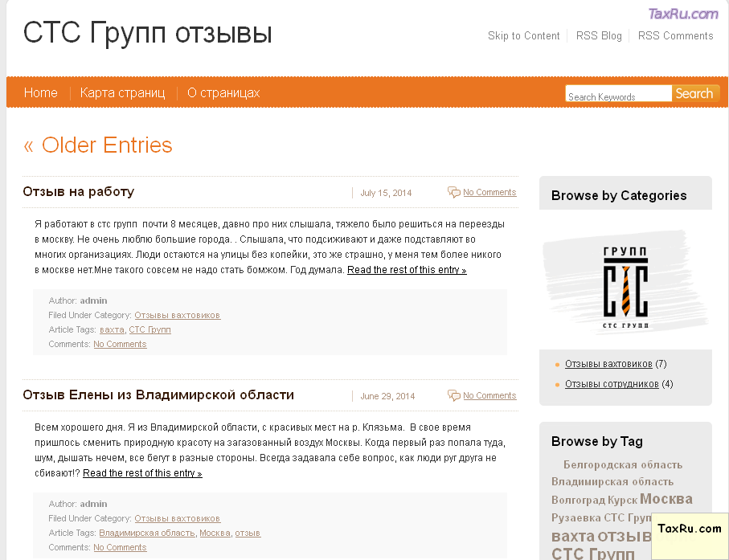The height and width of the screenshot is (560, 729).
Task: Click the Москва tag in tag cloud
Action: (666, 499)
